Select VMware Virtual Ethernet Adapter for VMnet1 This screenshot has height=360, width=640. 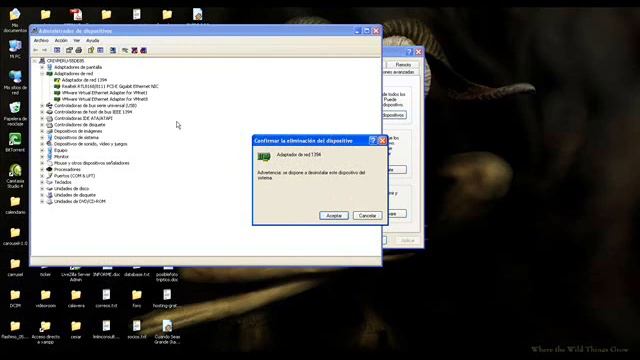point(104,93)
